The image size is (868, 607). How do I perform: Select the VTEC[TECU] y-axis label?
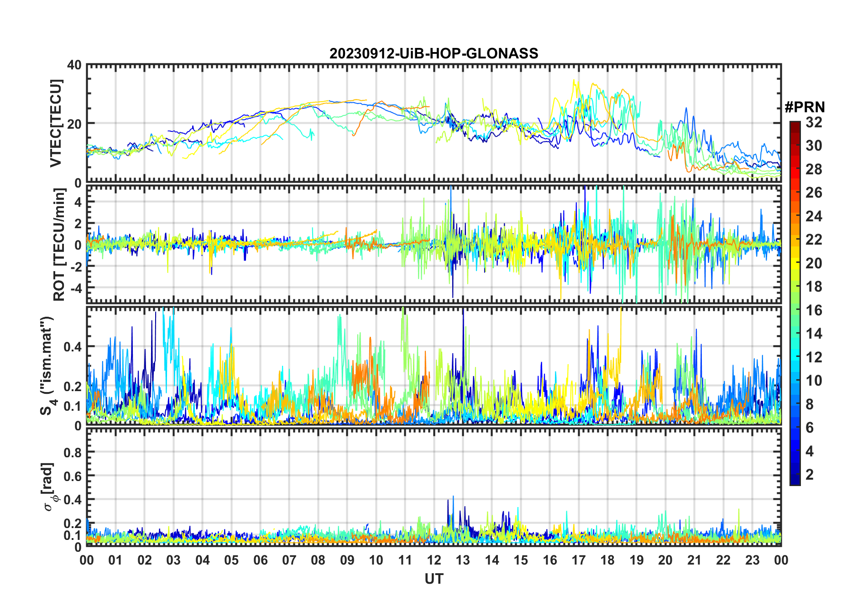coord(56,123)
